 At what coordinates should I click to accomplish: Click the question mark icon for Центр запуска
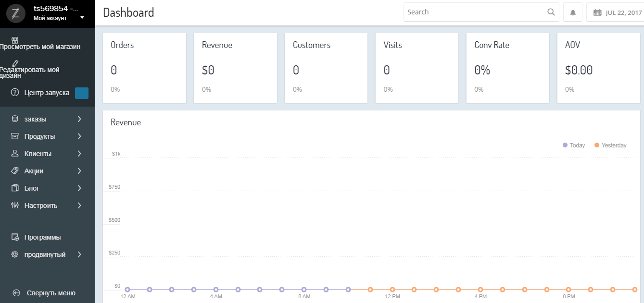[15, 92]
